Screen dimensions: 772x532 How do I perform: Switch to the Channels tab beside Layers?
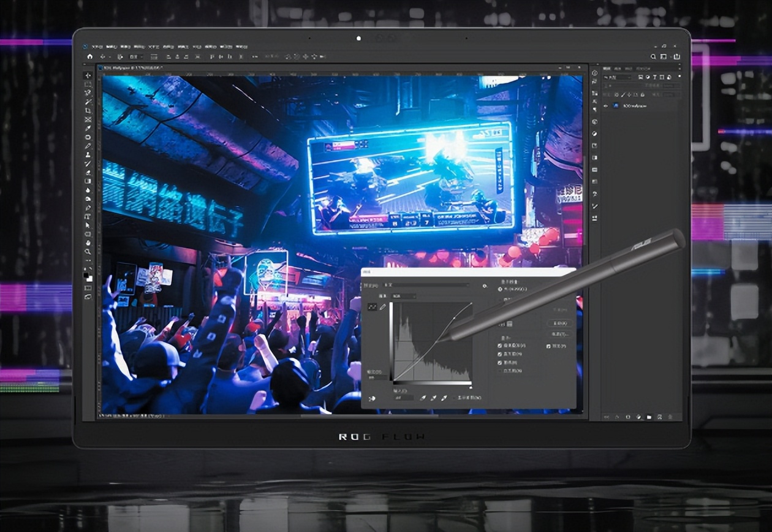pos(618,69)
